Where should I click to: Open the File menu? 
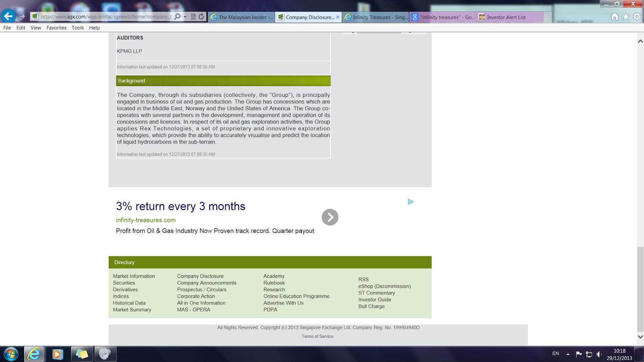click(7, 28)
